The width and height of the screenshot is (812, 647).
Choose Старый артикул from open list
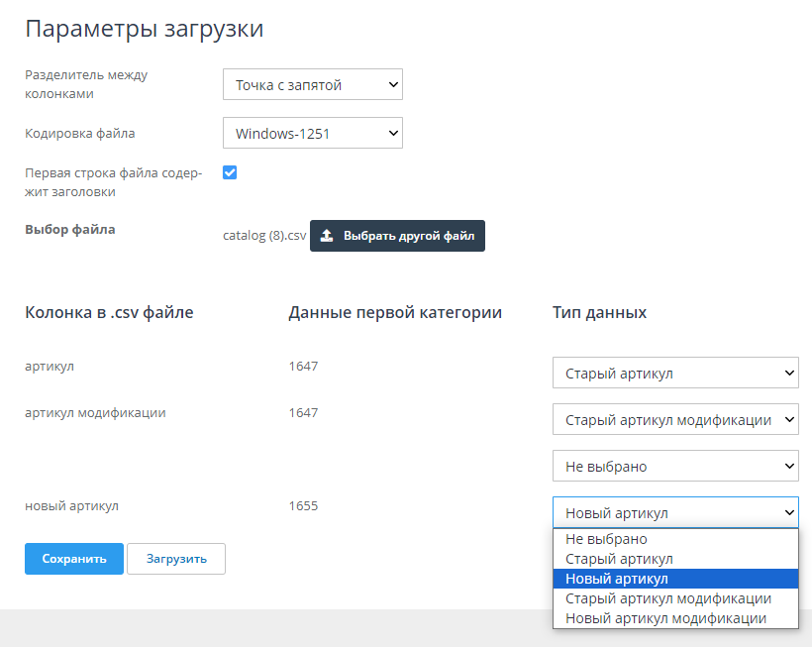619,559
